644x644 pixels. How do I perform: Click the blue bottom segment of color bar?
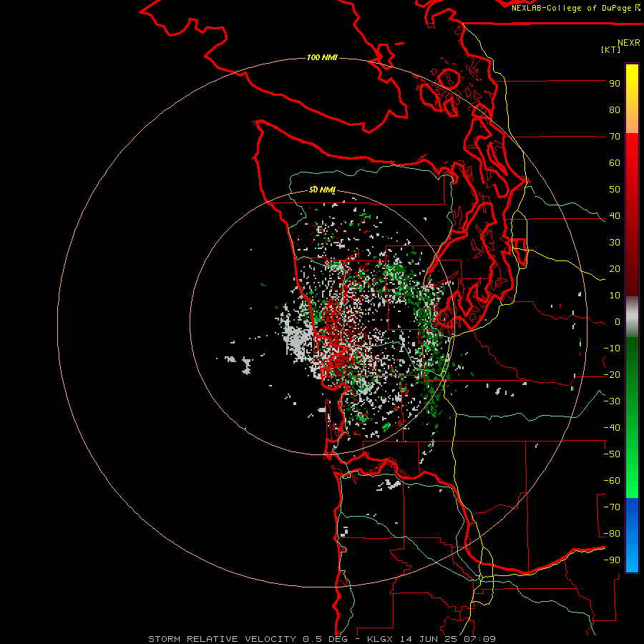click(x=632, y=535)
